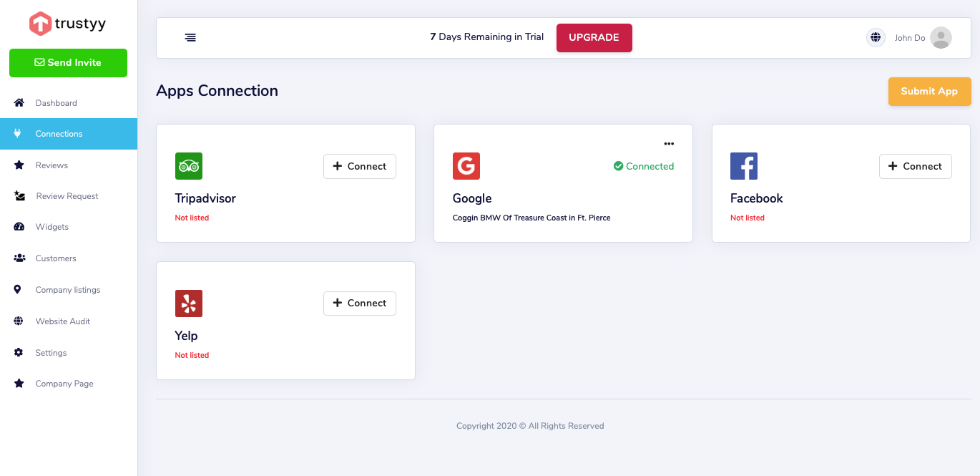This screenshot has height=476, width=980.
Task: Click the Apps Connection heading
Action: click(x=217, y=91)
